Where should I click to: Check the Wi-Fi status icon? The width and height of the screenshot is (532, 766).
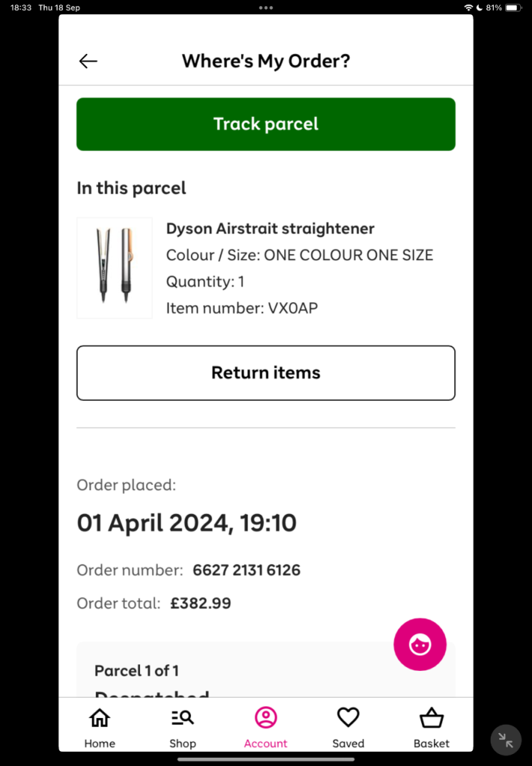[x=468, y=7]
